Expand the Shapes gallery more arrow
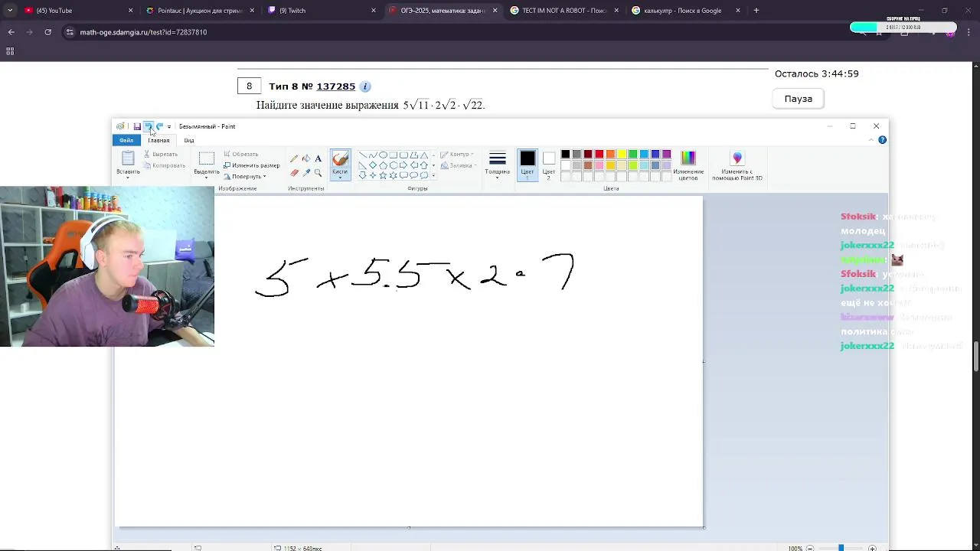The height and width of the screenshot is (551, 980). [x=433, y=175]
